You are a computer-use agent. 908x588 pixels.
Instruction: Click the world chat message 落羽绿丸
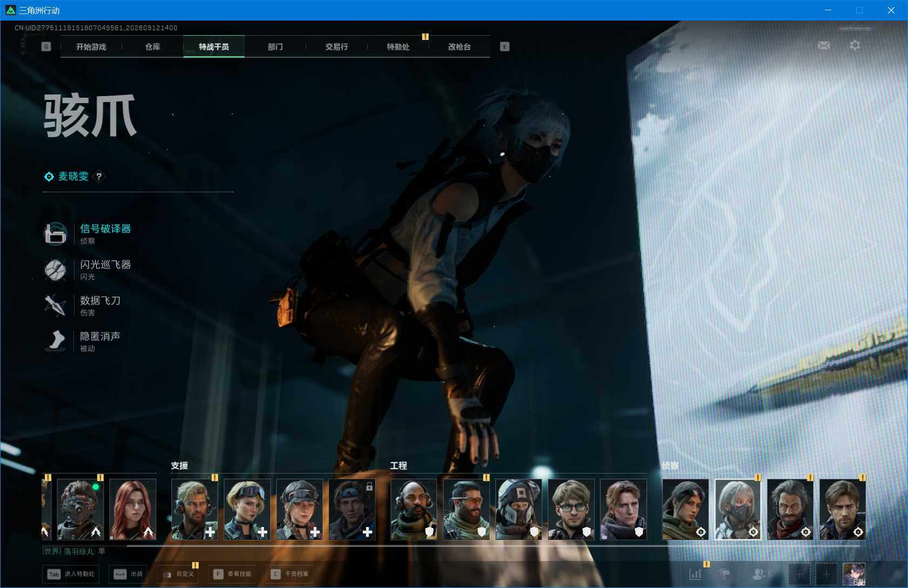point(74,551)
